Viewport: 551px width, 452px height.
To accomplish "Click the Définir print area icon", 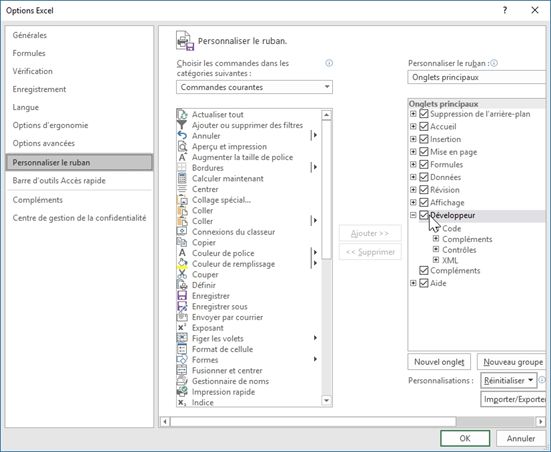I will [x=182, y=285].
